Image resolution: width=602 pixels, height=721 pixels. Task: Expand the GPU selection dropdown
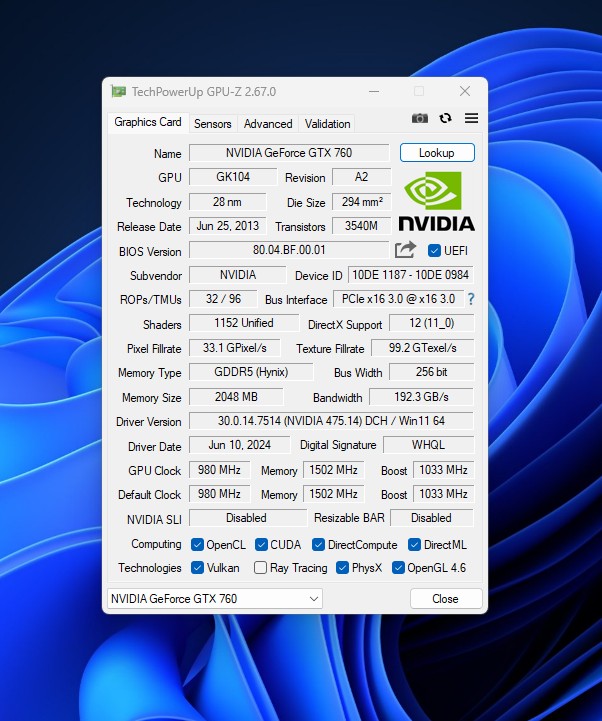(314, 599)
